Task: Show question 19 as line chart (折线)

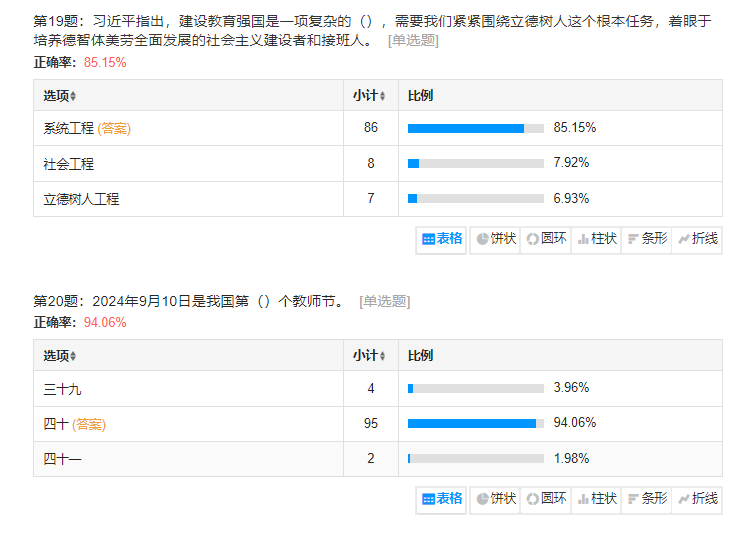Action: [x=697, y=239]
